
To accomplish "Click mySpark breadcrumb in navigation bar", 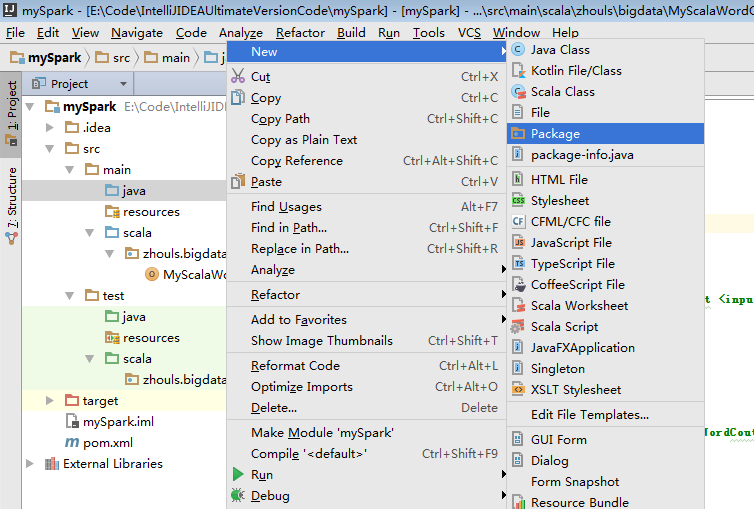I will click(46, 58).
